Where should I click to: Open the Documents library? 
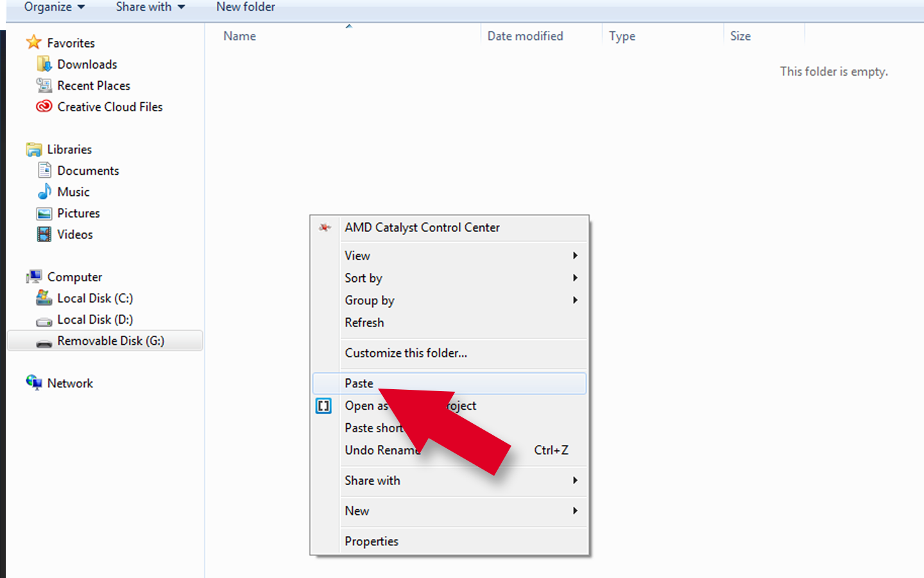88,170
